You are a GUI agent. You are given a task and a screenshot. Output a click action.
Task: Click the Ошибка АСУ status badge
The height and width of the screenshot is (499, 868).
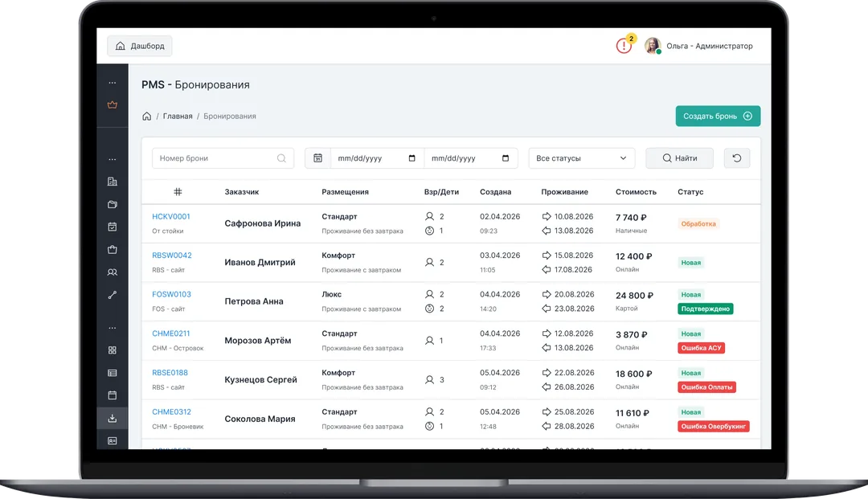(702, 348)
